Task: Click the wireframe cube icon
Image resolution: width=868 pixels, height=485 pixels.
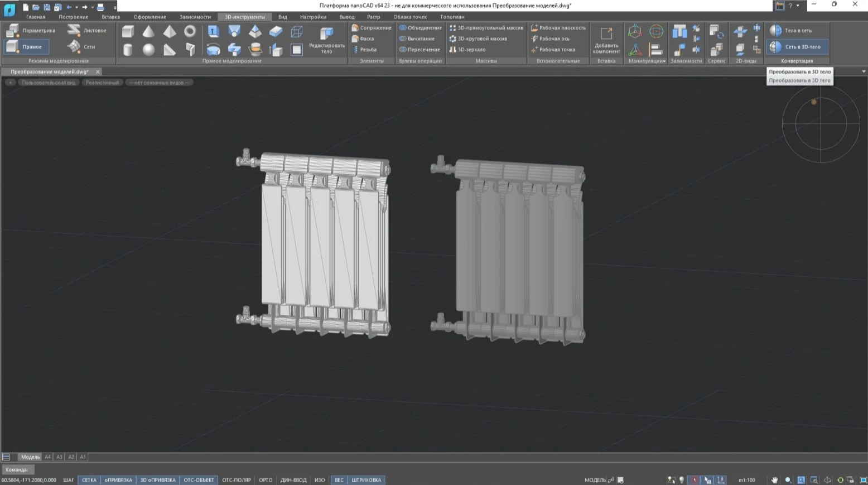Action: point(297,32)
